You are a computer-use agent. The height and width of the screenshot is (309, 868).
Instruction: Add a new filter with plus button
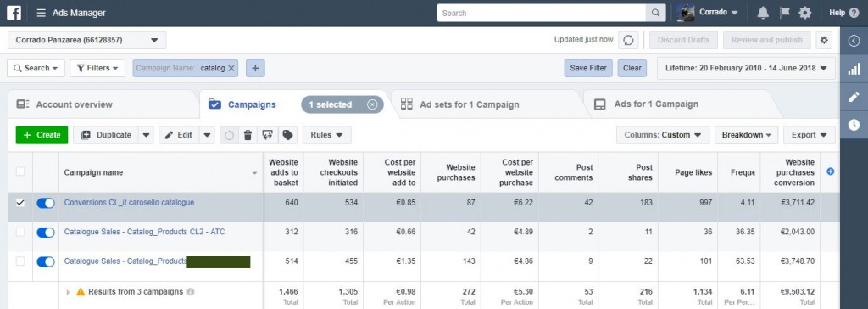pos(255,68)
